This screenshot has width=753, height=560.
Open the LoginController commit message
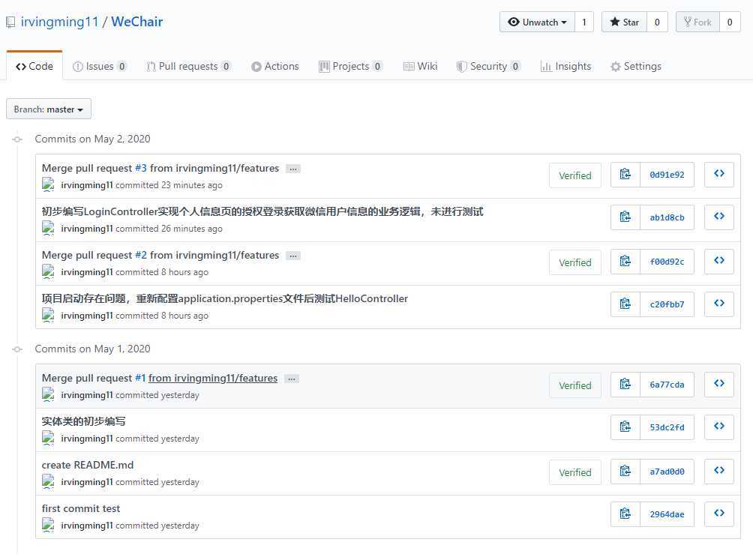coord(262,211)
